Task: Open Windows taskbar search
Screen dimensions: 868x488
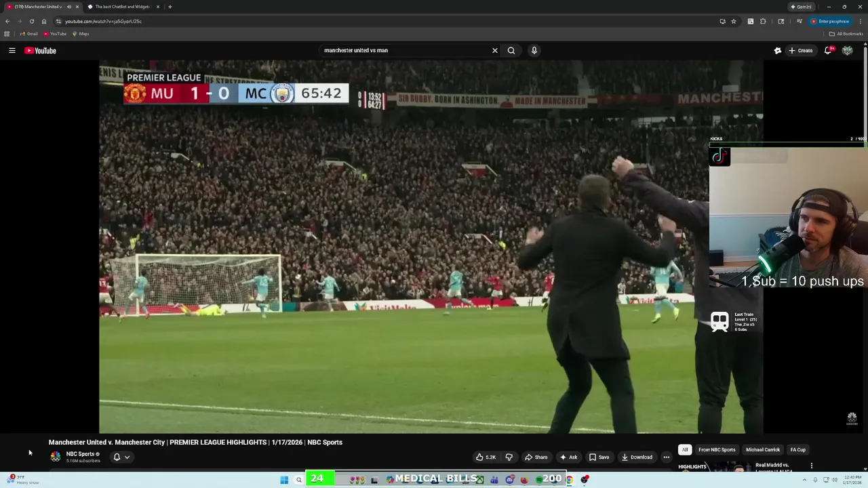Action: point(298,480)
